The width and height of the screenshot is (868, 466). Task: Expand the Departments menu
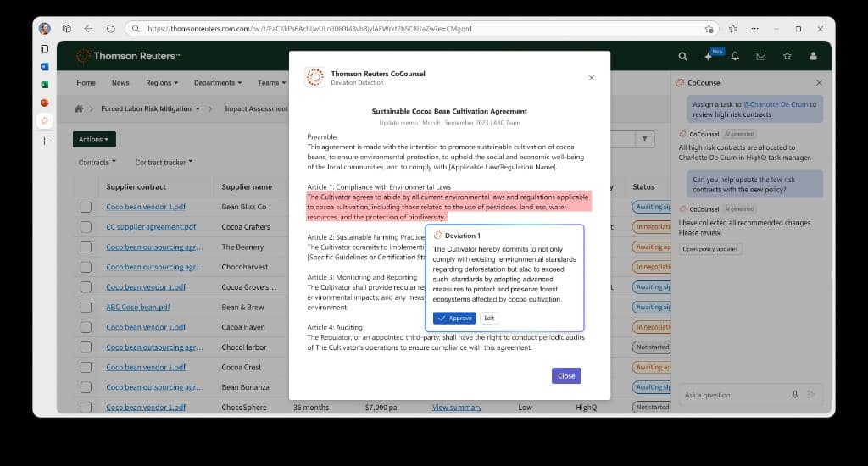[x=218, y=82]
